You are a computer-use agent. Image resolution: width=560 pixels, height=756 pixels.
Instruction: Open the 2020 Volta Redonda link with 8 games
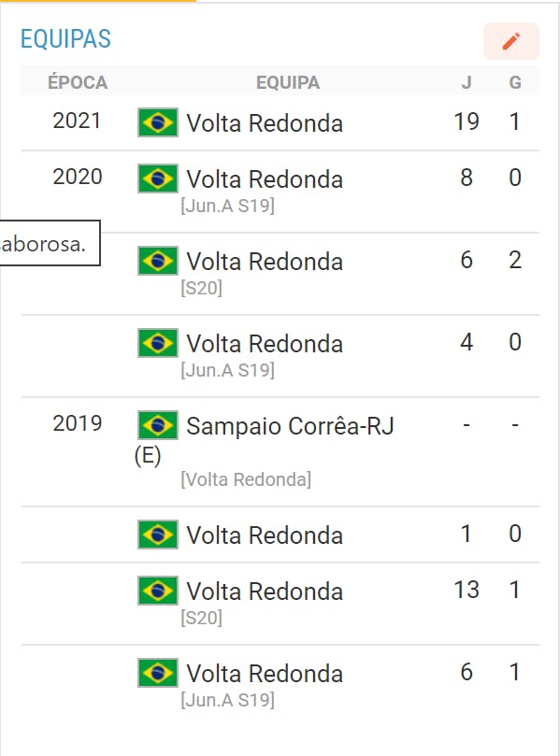point(265,178)
